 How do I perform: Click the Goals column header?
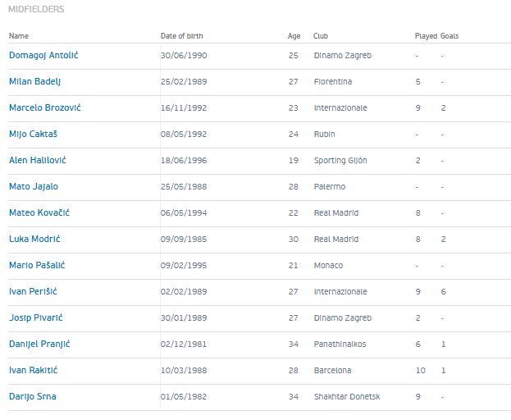449,36
